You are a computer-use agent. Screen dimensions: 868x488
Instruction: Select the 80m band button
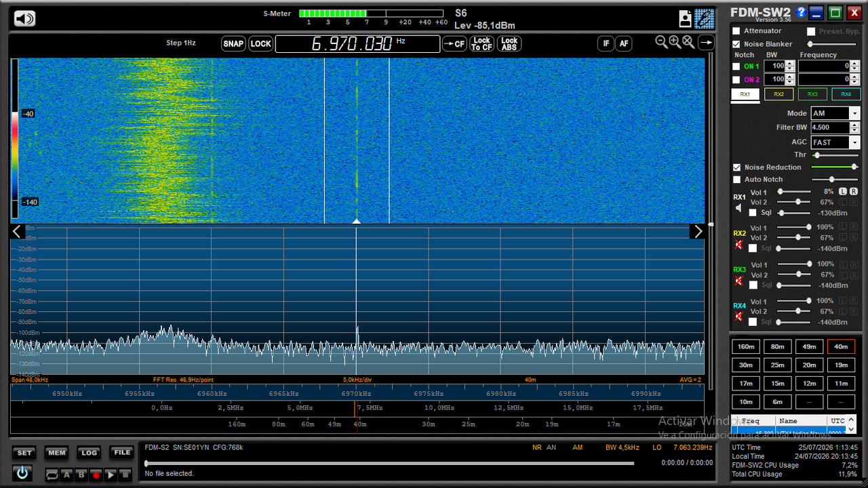[777, 346]
